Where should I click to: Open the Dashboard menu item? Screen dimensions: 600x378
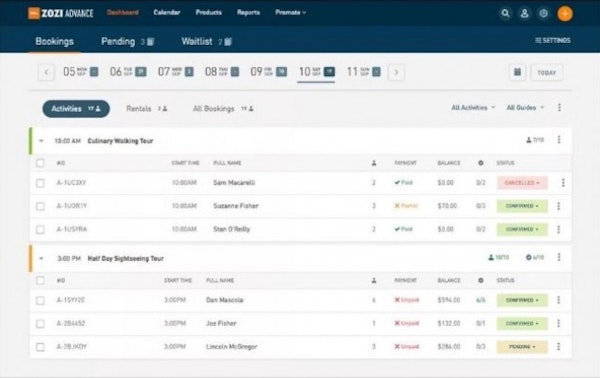click(x=122, y=13)
